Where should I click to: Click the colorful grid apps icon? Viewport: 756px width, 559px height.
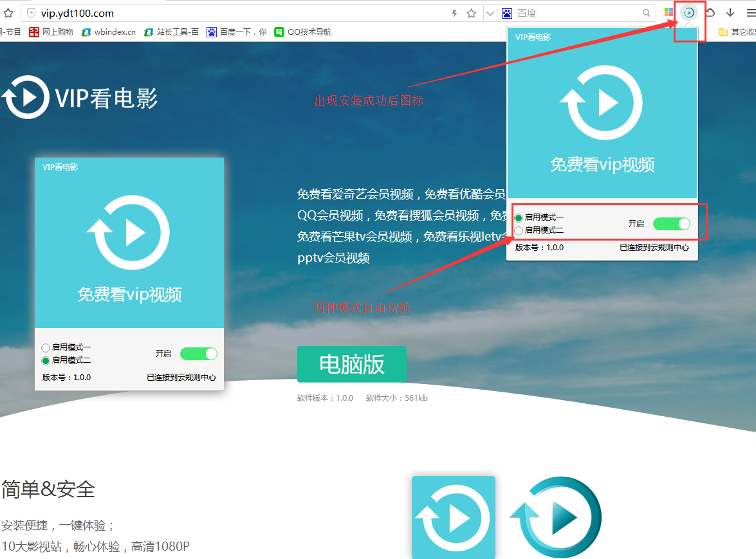tap(668, 13)
